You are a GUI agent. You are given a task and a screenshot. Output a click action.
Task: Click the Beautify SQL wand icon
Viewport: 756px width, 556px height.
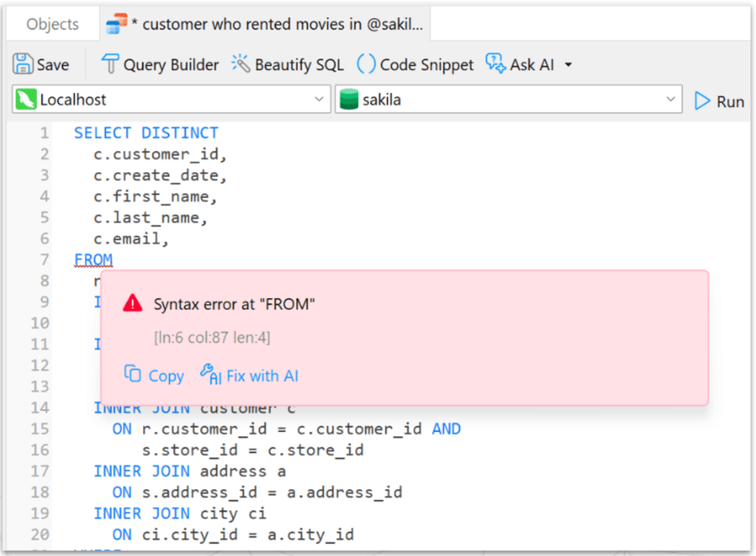coord(240,64)
